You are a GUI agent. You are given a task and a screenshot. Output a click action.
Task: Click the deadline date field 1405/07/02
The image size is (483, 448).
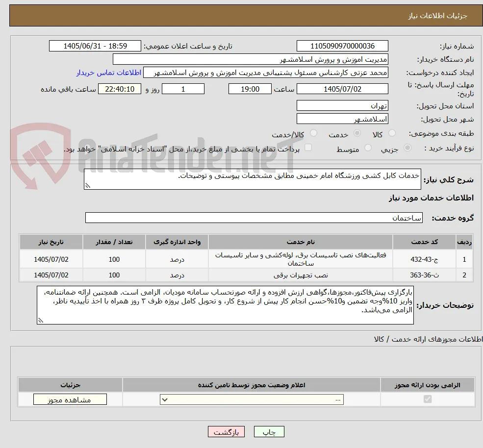click(342, 89)
